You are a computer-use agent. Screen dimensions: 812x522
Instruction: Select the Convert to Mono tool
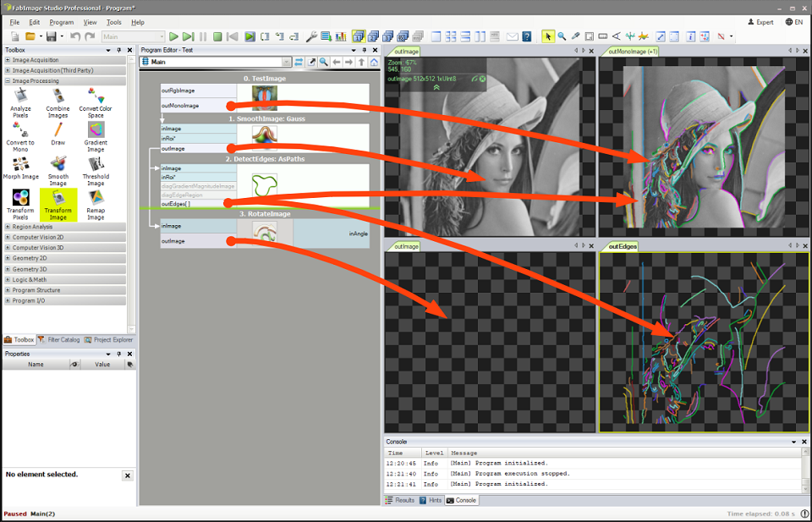click(x=20, y=137)
